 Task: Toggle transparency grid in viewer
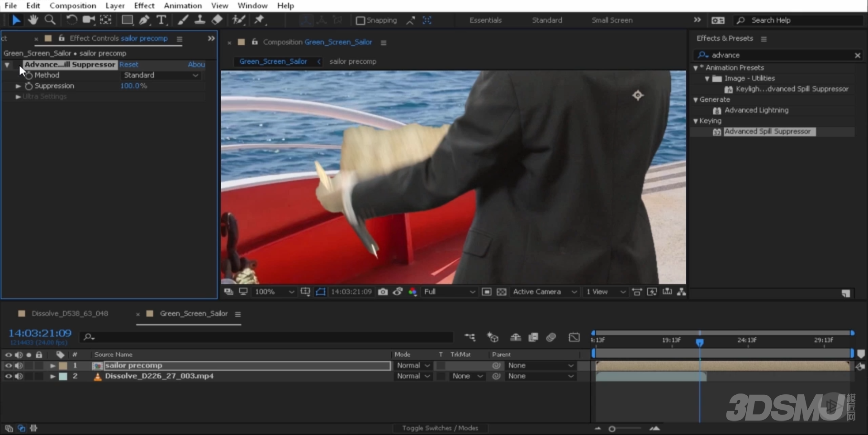(x=501, y=292)
